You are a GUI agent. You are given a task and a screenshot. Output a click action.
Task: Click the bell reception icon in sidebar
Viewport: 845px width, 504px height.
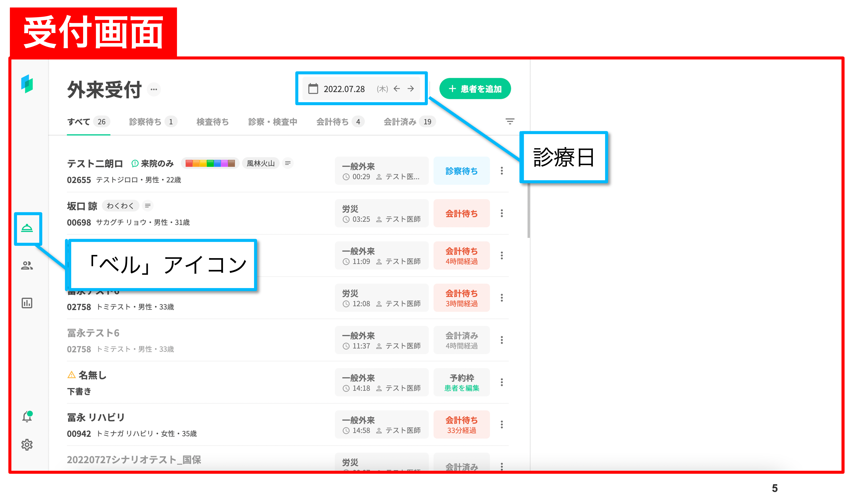(27, 229)
